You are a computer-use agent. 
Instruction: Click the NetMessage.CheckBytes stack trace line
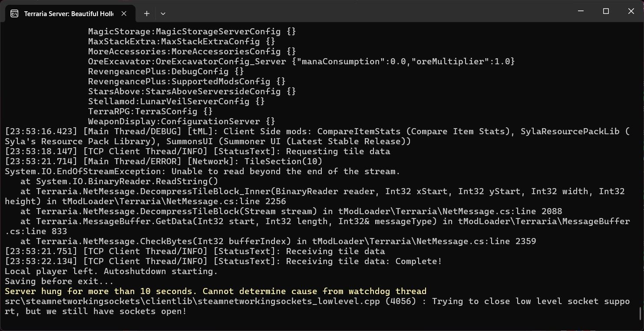pyautogui.click(x=278, y=241)
